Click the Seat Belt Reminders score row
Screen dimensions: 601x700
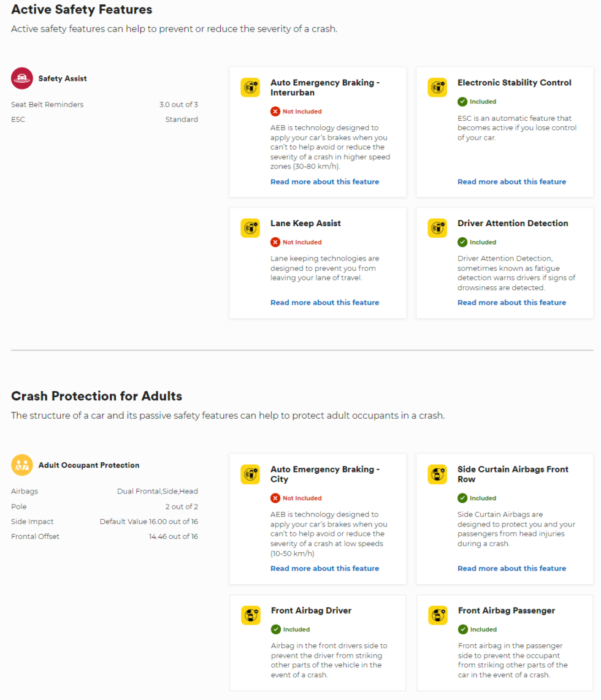coord(104,104)
